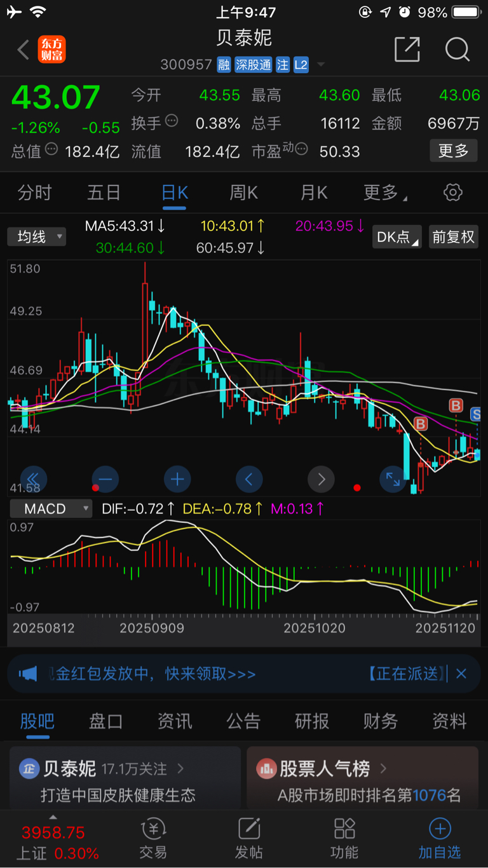Expand chart to full screen
Screen dimensions: 488x868
pyautogui.click(x=393, y=479)
